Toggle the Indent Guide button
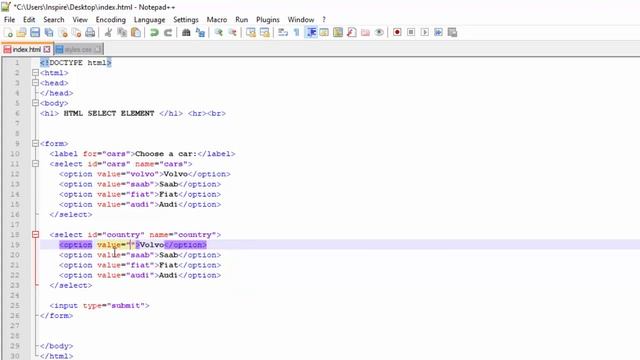Viewport: 640px width, 360px height. tap(311, 33)
